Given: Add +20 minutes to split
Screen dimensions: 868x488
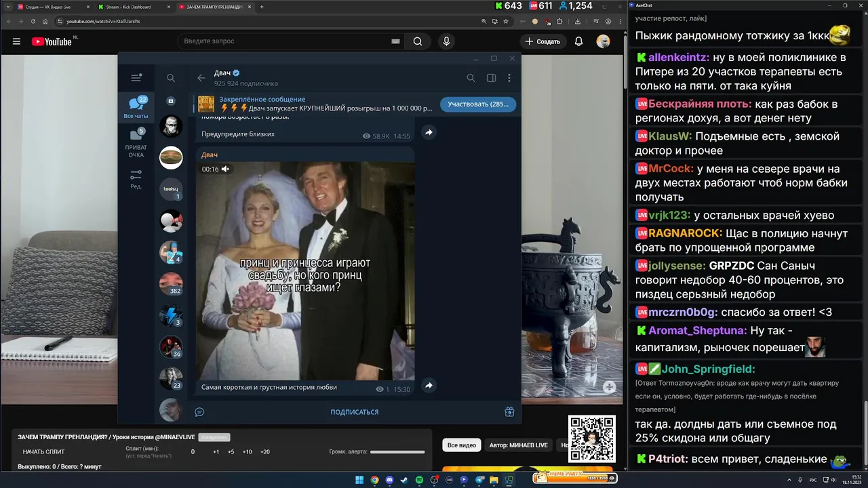Looking at the screenshot, I should pos(264,452).
